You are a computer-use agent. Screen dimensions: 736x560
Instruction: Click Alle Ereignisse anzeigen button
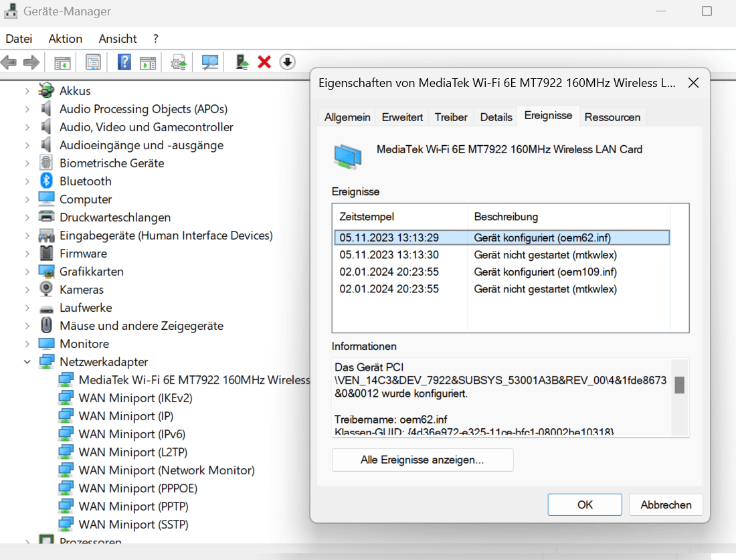pyautogui.click(x=422, y=460)
